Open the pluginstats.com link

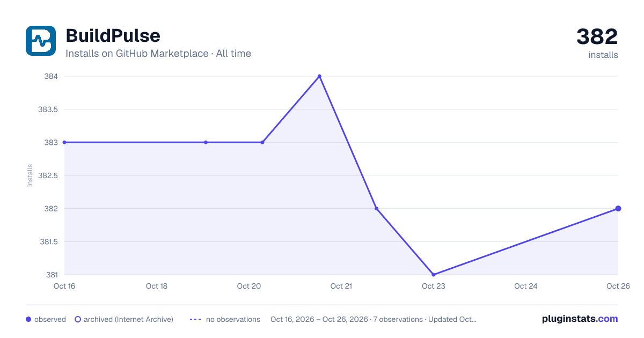tap(580, 319)
